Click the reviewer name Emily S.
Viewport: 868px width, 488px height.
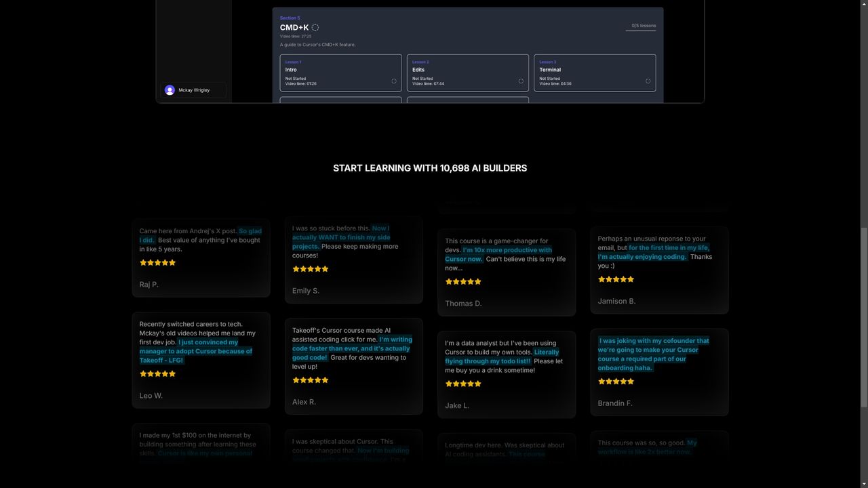coord(306,291)
